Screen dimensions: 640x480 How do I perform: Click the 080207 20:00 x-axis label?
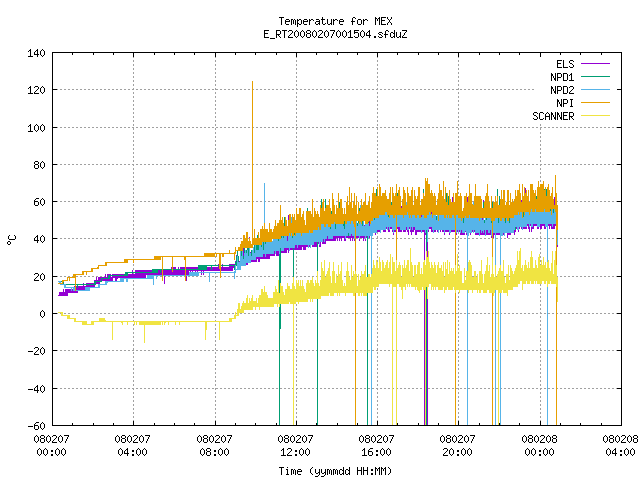point(457,445)
